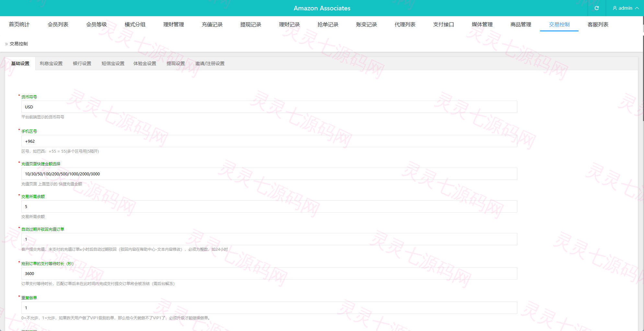Switch to 短信宝设置 tab
This screenshot has height=331, width=644.
point(113,63)
